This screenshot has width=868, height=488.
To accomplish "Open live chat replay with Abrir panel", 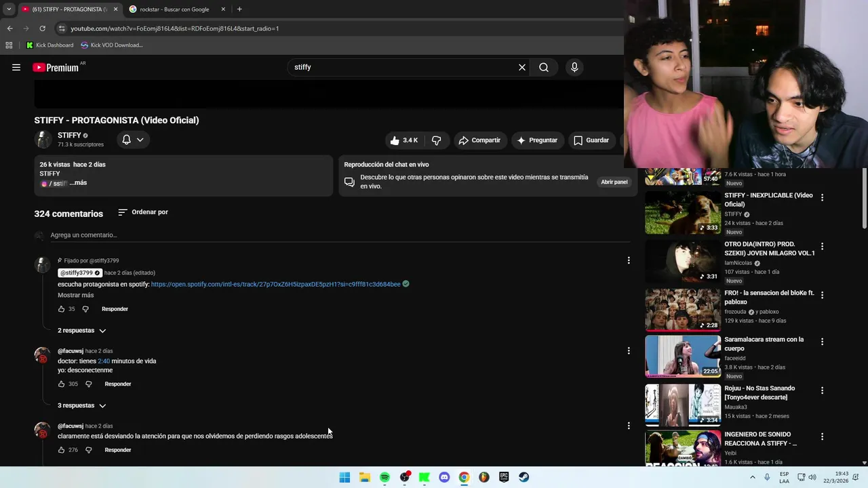I will (614, 182).
